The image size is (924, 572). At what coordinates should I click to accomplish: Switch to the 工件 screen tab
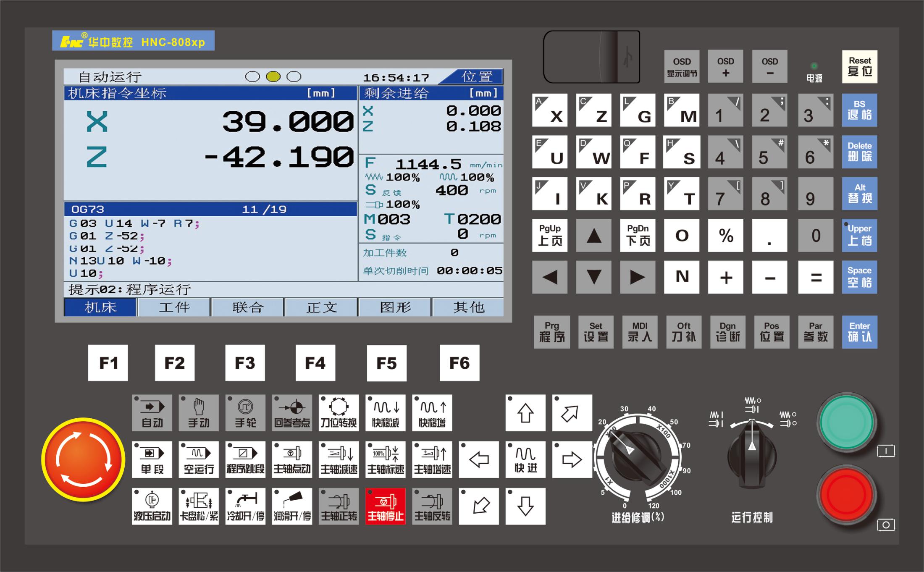pos(174,307)
